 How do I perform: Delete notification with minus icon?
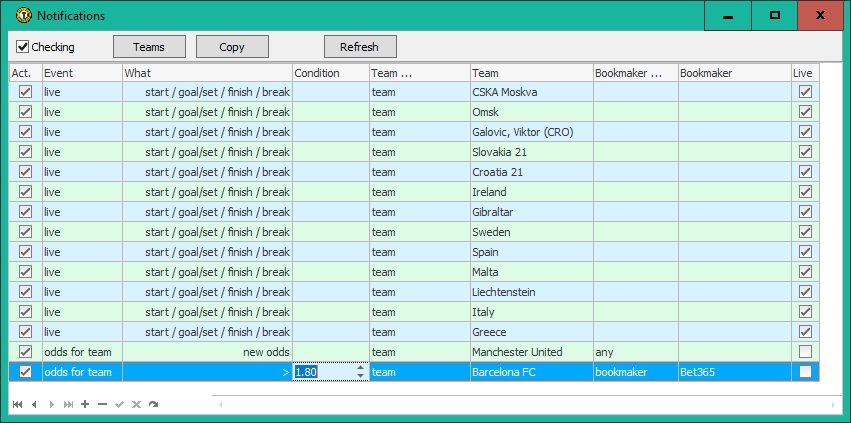[x=102, y=404]
